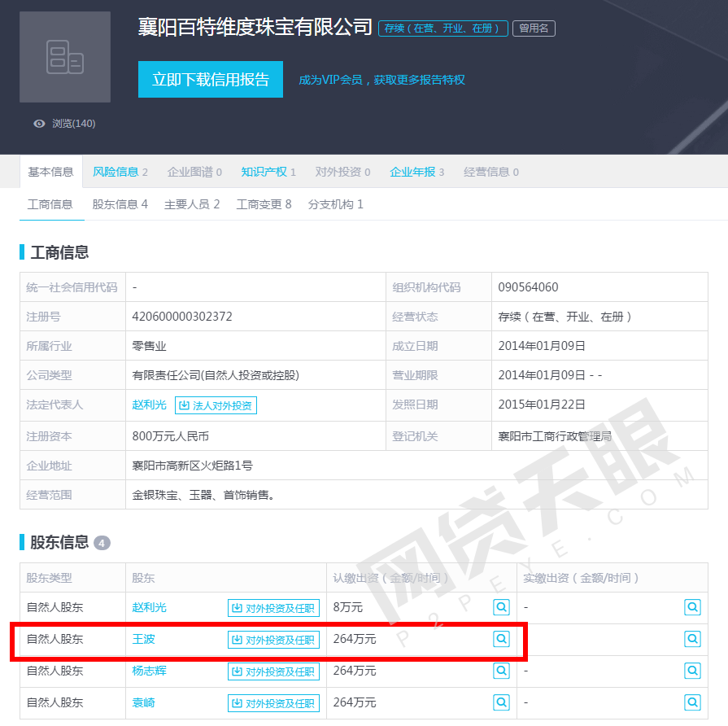This screenshot has height=726, width=728.
Task: Click magnifier icon in 王波 实缴出资 cell
Action: click(x=692, y=639)
